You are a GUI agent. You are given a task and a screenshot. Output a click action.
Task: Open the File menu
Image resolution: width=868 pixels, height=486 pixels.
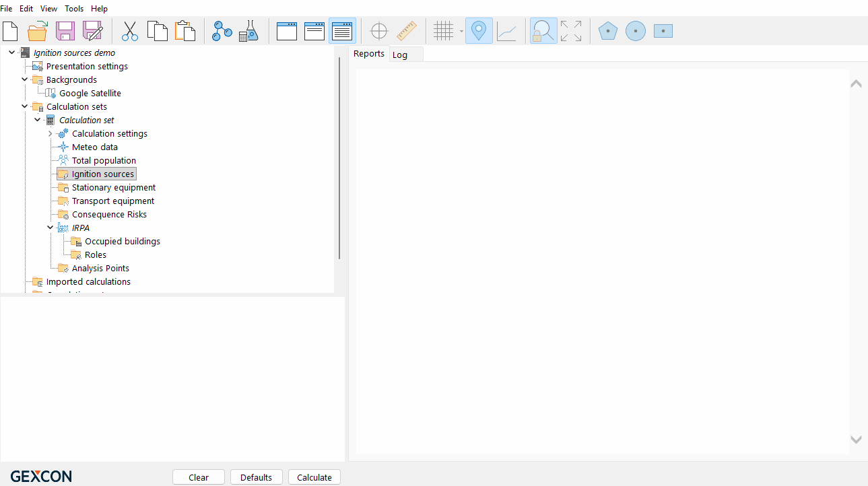[6, 9]
